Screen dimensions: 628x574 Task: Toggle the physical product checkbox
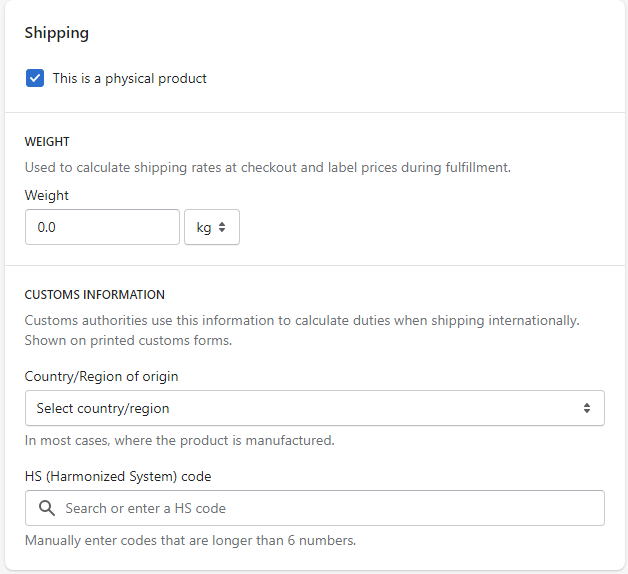[x=35, y=78]
